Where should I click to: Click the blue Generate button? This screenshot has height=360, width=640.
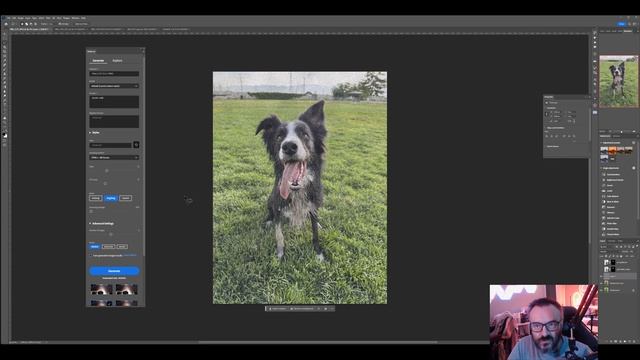pyautogui.click(x=114, y=271)
